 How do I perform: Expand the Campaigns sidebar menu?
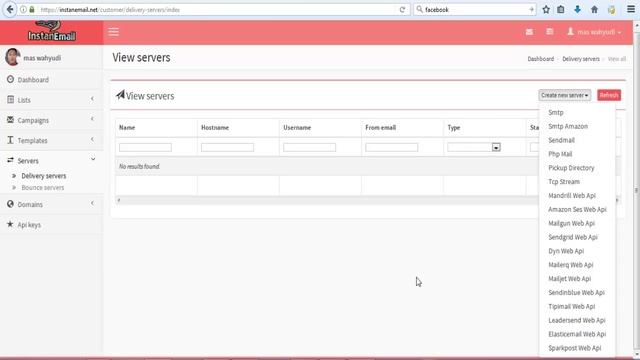pyautogui.click(x=51, y=120)
